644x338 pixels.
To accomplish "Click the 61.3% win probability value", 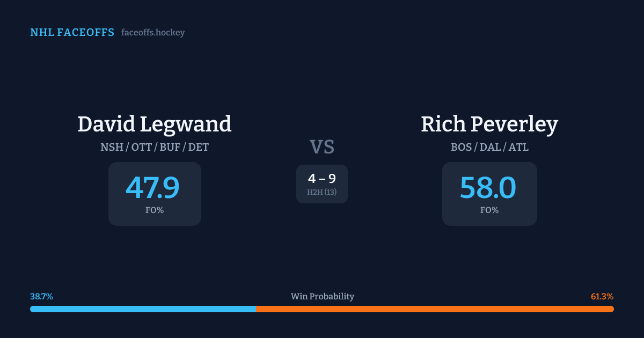I will [602, 297].
